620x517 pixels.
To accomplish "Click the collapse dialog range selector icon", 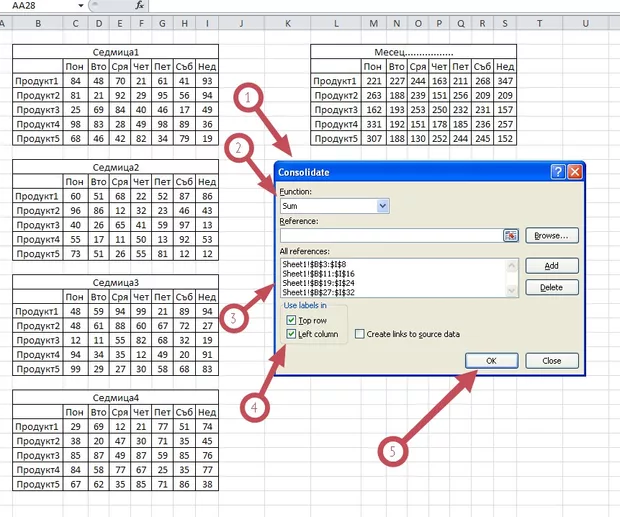I will point(510,236).
